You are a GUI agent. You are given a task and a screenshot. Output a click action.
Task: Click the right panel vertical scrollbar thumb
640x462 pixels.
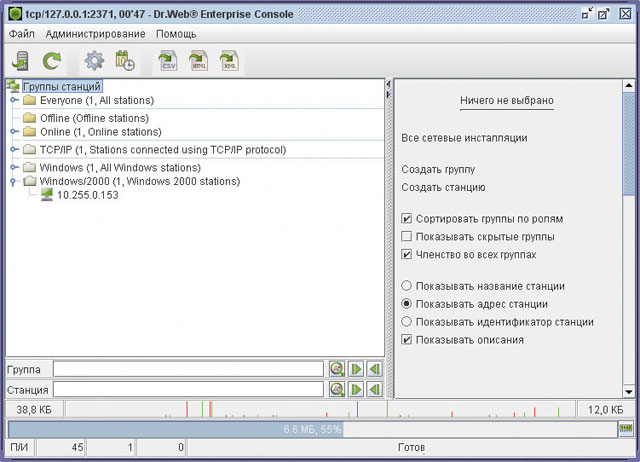pyautogui.click(x=629, y=144)
